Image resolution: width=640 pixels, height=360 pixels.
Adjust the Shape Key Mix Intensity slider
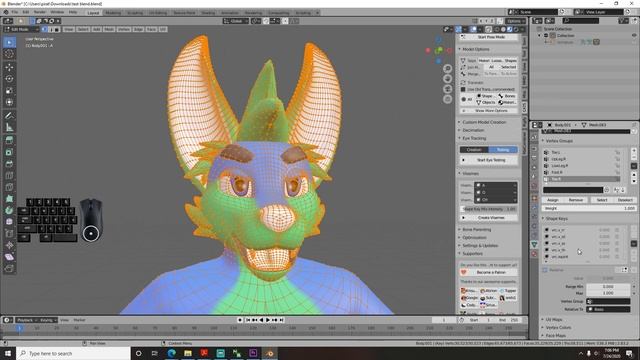489,209
